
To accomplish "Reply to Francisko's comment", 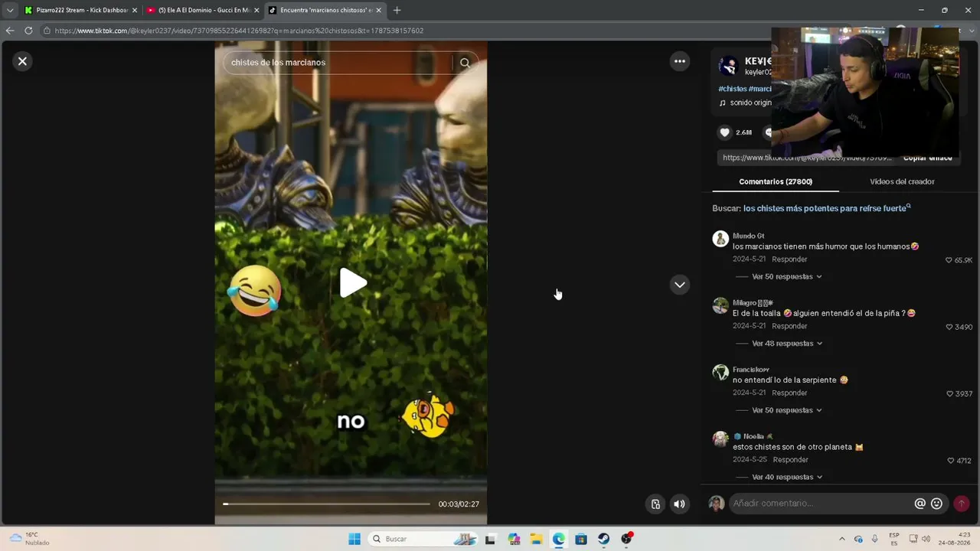I will tap(789, 393).
